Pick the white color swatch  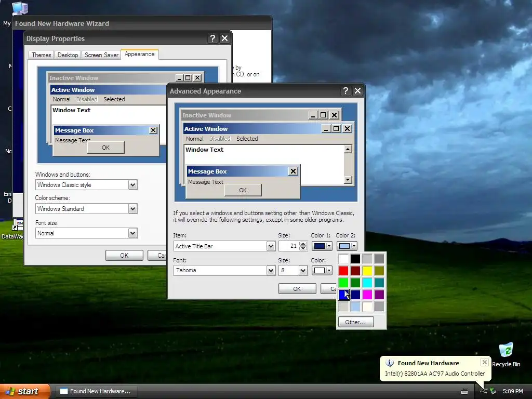point(343,259)
